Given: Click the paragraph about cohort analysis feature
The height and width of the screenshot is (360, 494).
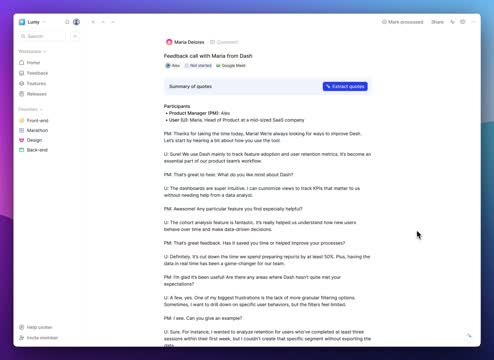Looking at the screenshot, I should coord(260,226).
